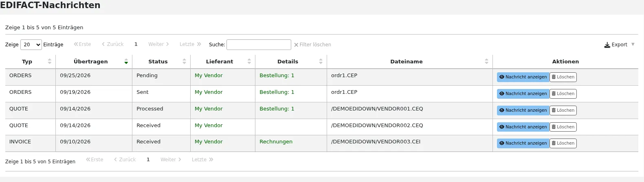644x182 pixels.
Task: Select the date 09/10/2026 cell
Action: click(x=94, y=143)
